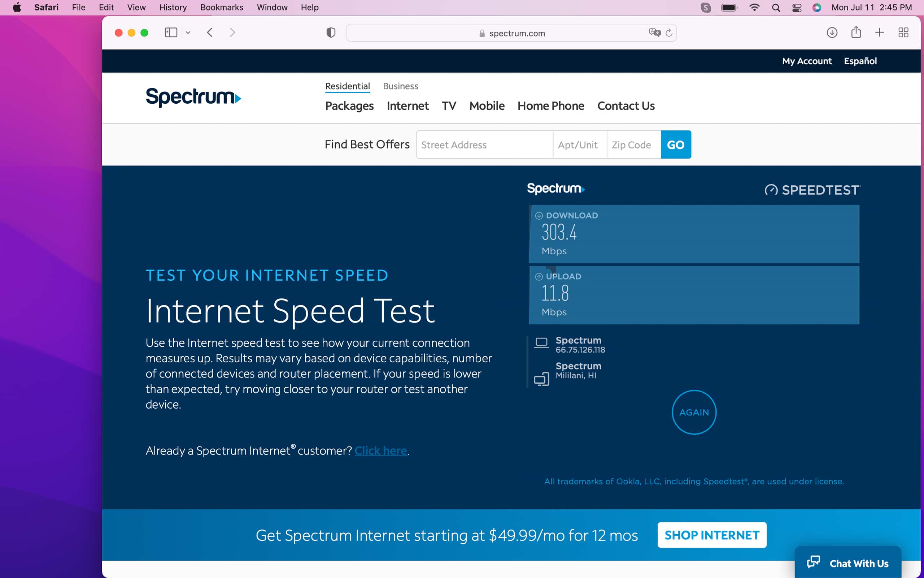This screenshot has width=924, height=578.
Task: Click the Zip Code field
Action: [634, 145]
